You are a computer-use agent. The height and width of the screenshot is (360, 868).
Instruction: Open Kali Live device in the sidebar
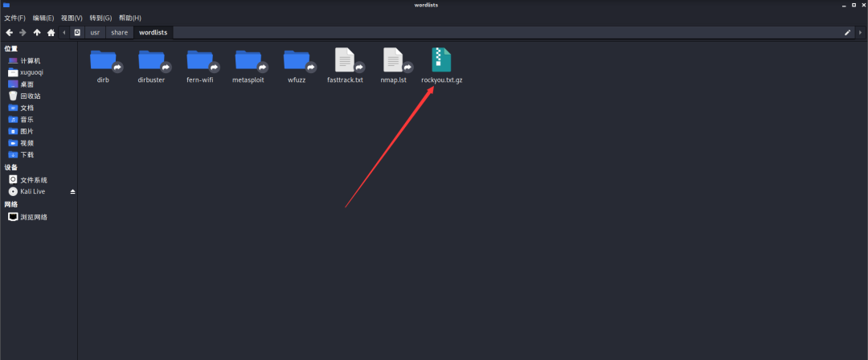[35, 191]
